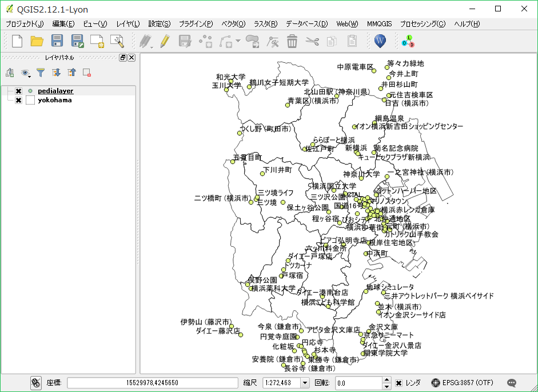
Task: Click the rotation value field
Action: (x=358, y=383)
